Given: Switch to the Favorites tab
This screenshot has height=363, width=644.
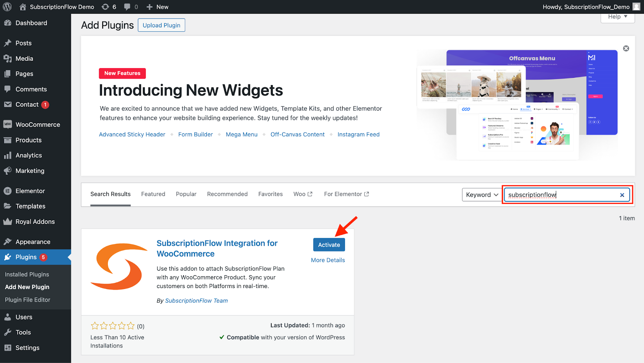Looking at the screenshot, I should pos(270,194).
